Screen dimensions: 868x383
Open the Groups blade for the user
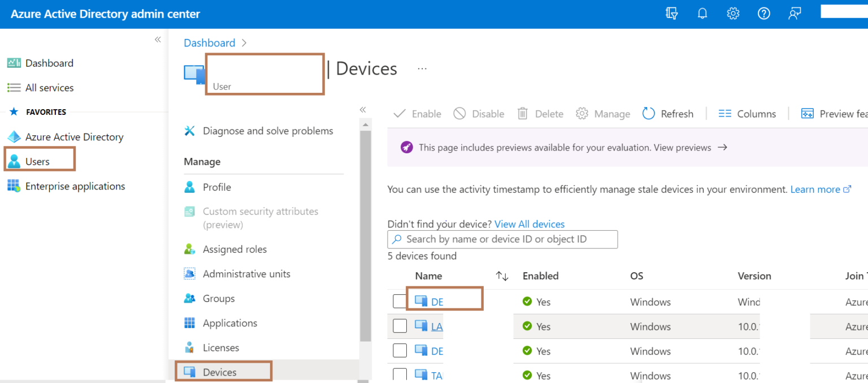click(218, 298)
